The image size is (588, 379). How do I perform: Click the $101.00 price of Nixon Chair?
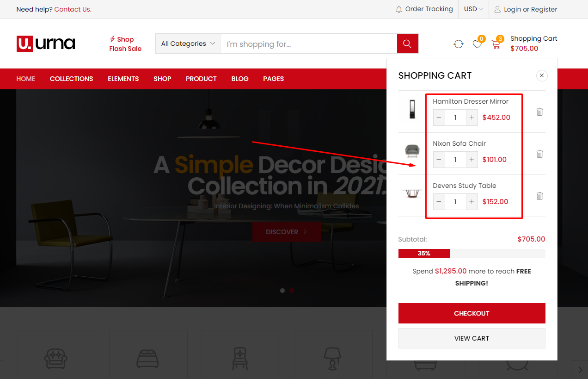(x=495, y=160)
